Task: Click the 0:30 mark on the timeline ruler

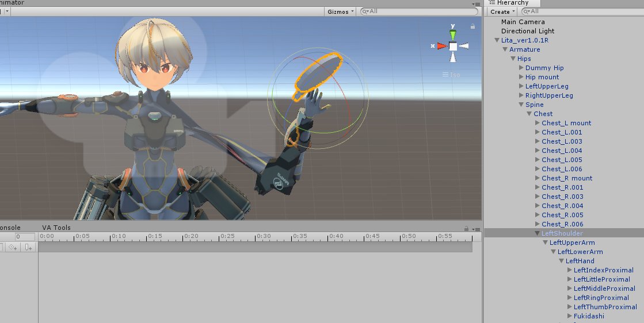Action: coord(264,236)
